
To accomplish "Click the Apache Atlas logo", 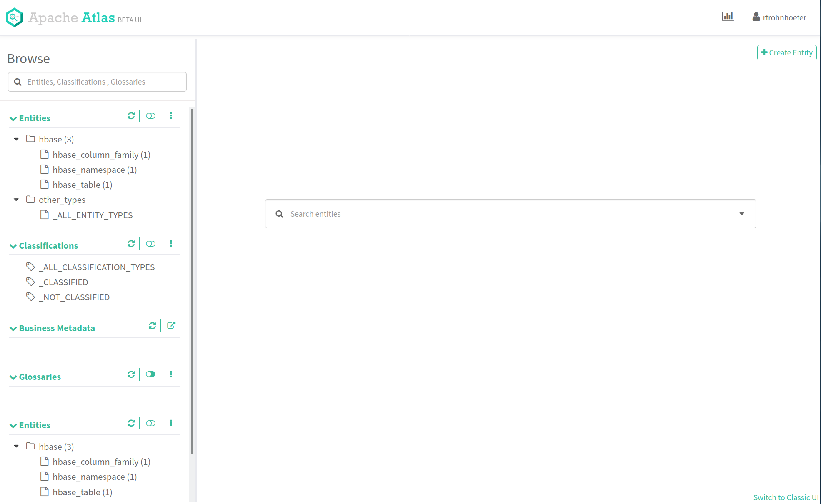I will tap(14, 17).
